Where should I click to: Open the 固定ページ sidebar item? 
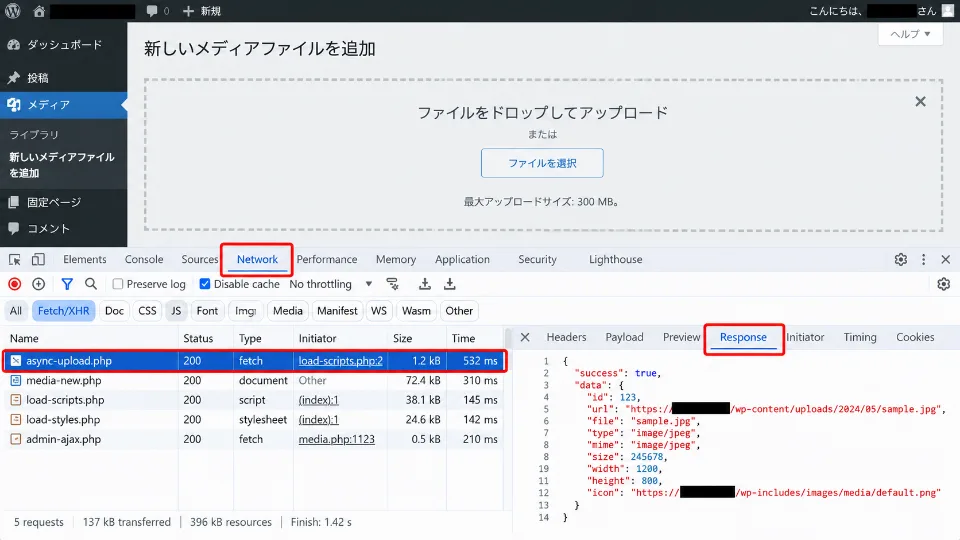(64, 202)
